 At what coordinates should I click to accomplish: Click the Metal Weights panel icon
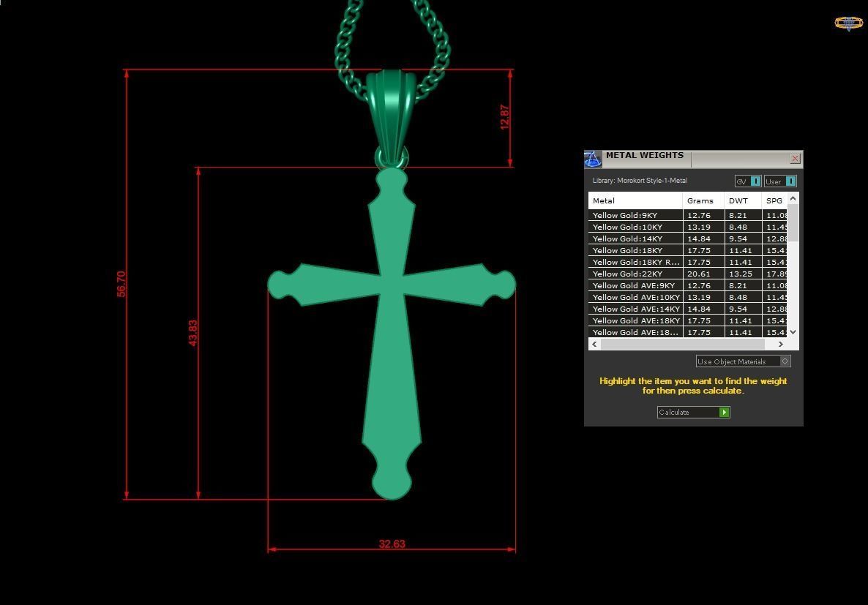[592, 159]
